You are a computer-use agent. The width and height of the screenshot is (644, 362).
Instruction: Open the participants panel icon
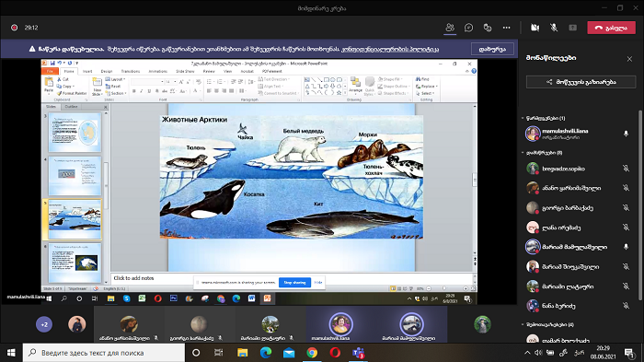[450, 28]
